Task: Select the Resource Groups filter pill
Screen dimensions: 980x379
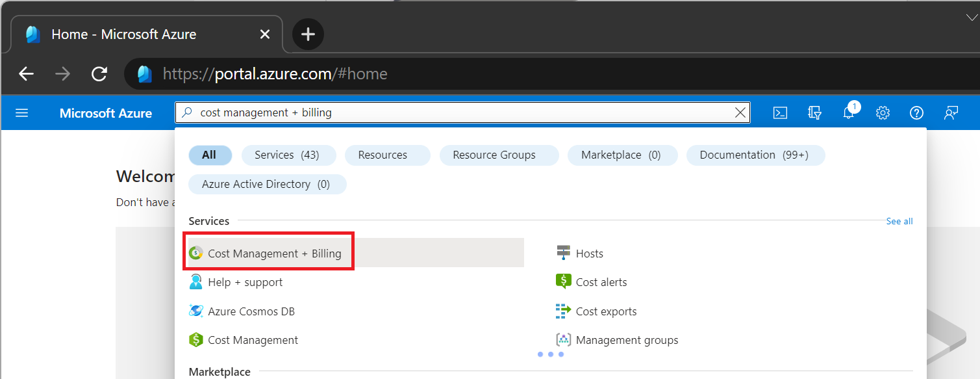Action: [499, 155]
